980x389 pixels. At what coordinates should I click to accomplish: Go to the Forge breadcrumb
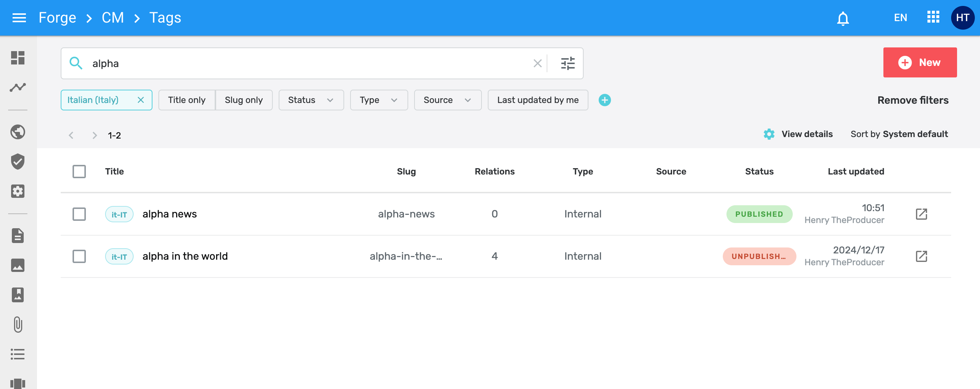point(57,17)
